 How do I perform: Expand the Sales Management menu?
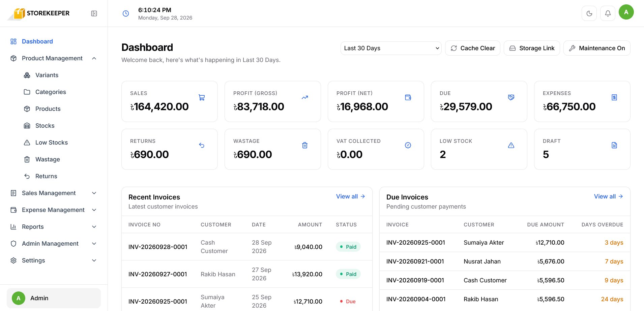(54, 193)
